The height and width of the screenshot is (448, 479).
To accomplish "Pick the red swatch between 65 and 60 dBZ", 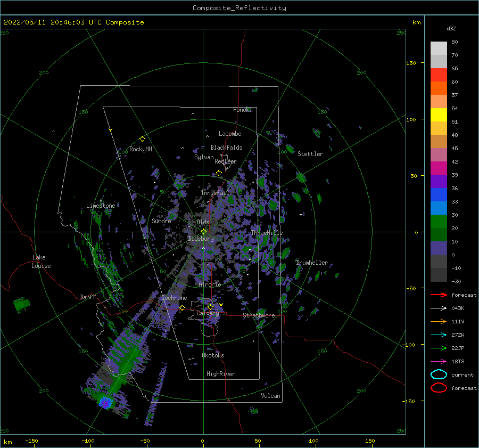I will point(439,75).
